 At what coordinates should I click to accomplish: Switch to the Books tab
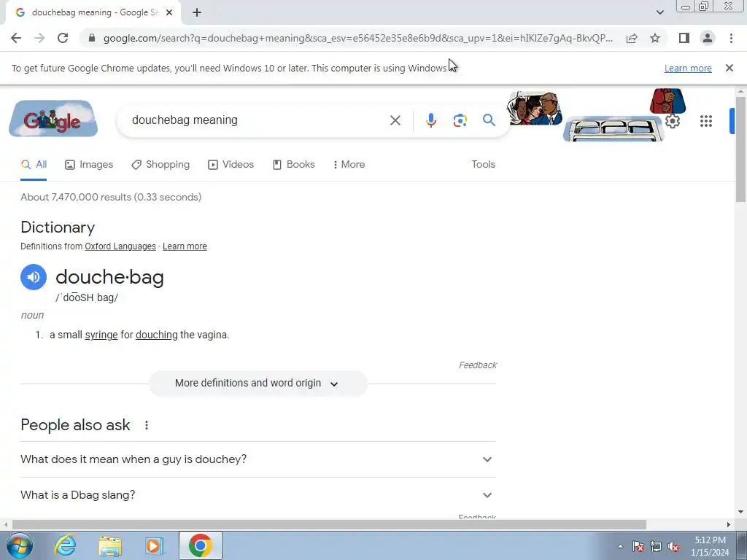point(293,165)
